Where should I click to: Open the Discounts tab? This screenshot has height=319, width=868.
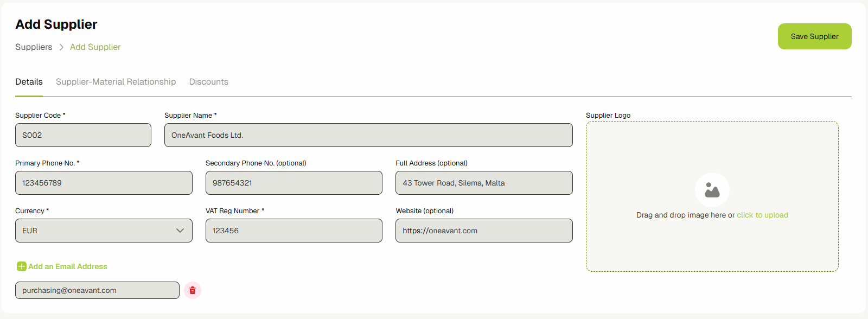click(x=208, y=82)
